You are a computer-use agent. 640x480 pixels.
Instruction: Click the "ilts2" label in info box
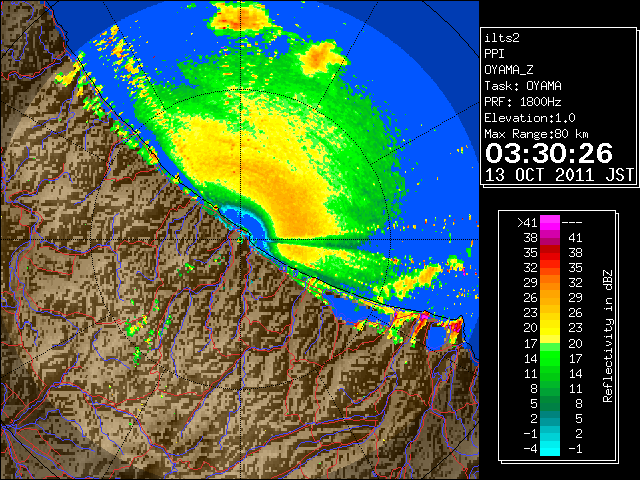pyautogui.click(x=502, y=38)
